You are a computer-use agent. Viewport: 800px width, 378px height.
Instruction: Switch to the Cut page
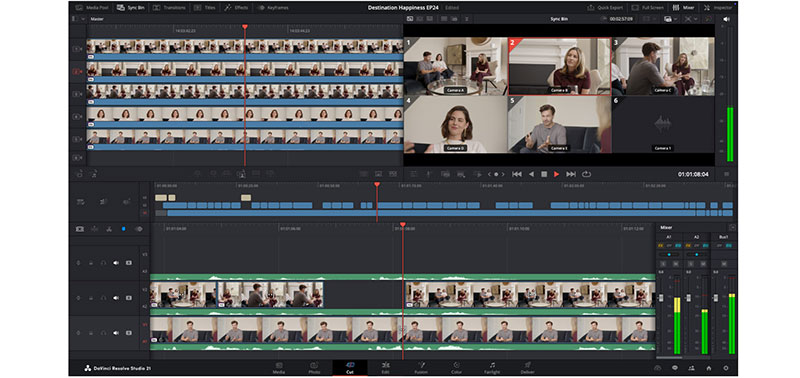tap(350, 368)
